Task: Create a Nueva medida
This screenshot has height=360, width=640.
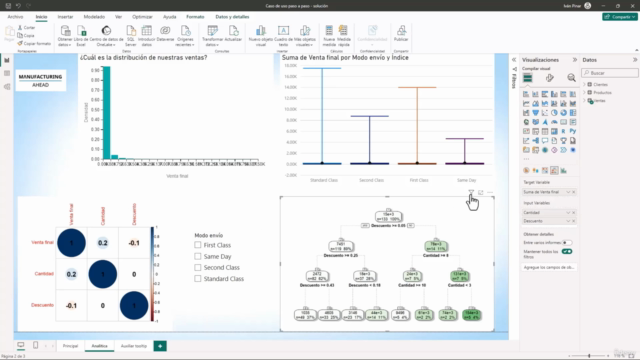Action: coord(329,35)
